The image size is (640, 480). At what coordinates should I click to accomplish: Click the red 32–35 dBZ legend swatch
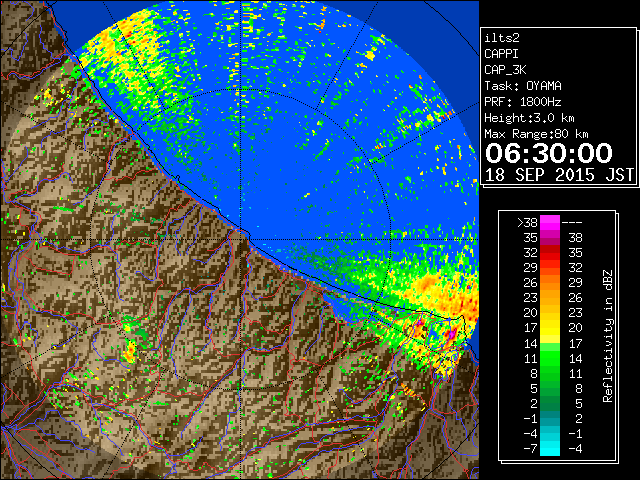tap(550, 253)
